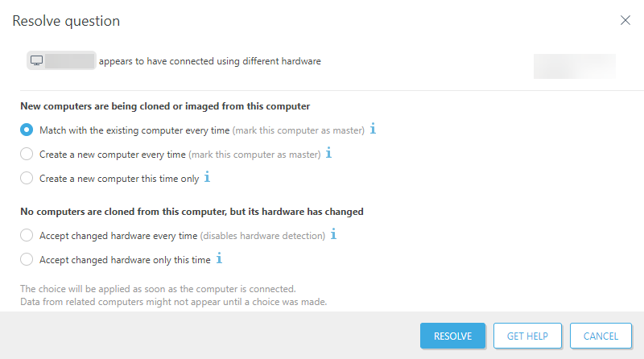Click the blurred box at top right
This screenshot has width=644, height=359.
coord(574,66)
